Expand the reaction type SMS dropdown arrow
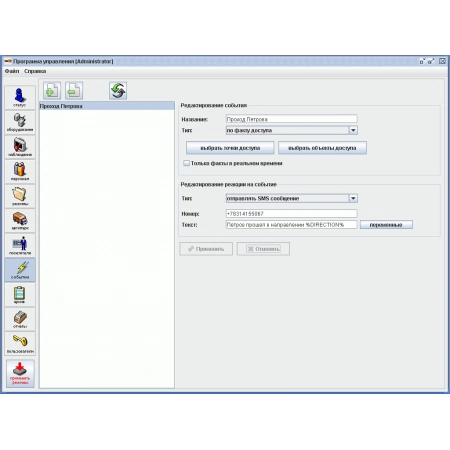The image size is (450, 450). click(x=353, y=198)
